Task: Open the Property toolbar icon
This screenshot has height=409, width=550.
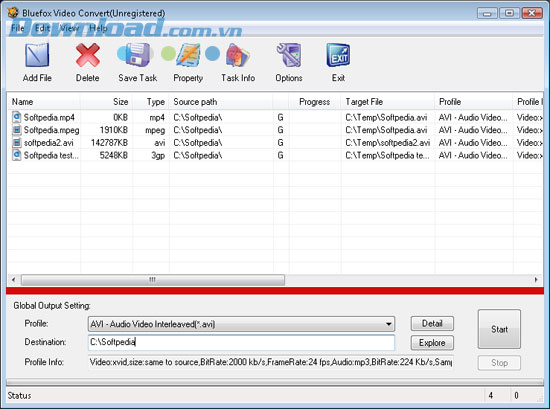Action: pos(188,55)
